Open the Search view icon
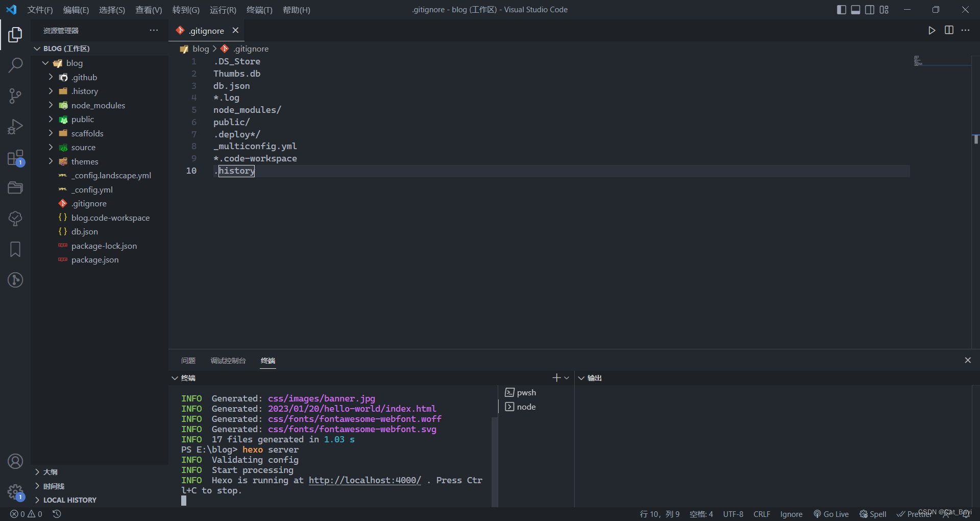This screenshot has height=521, width=980. tap(15, 65)
